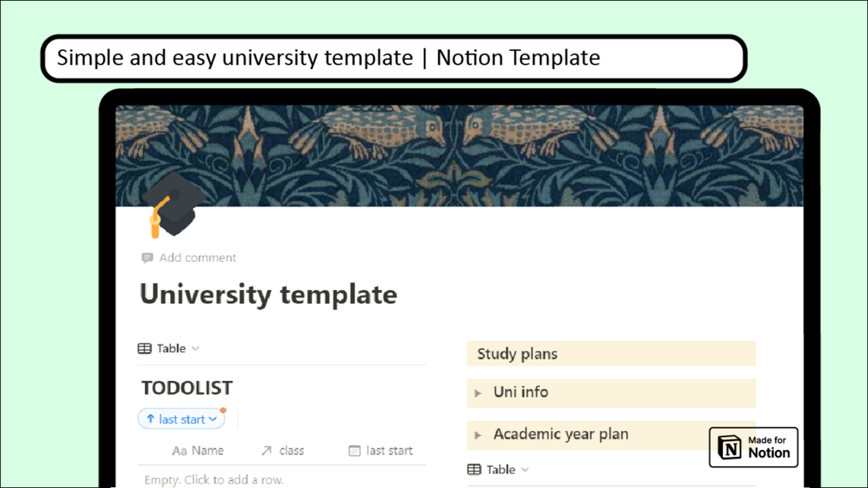The image size is (868, 488).
Task: Click the graduation cap page icon
Action: 173,205
